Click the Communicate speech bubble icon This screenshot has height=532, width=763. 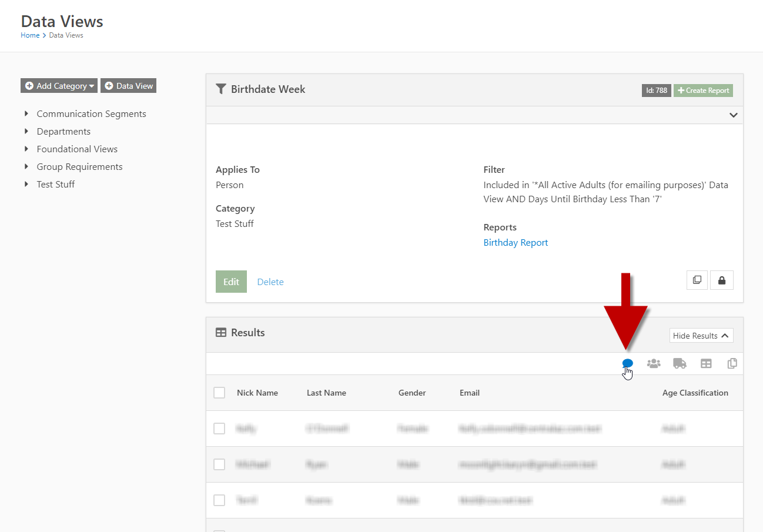pyautogui.click(x=627, y=363)
